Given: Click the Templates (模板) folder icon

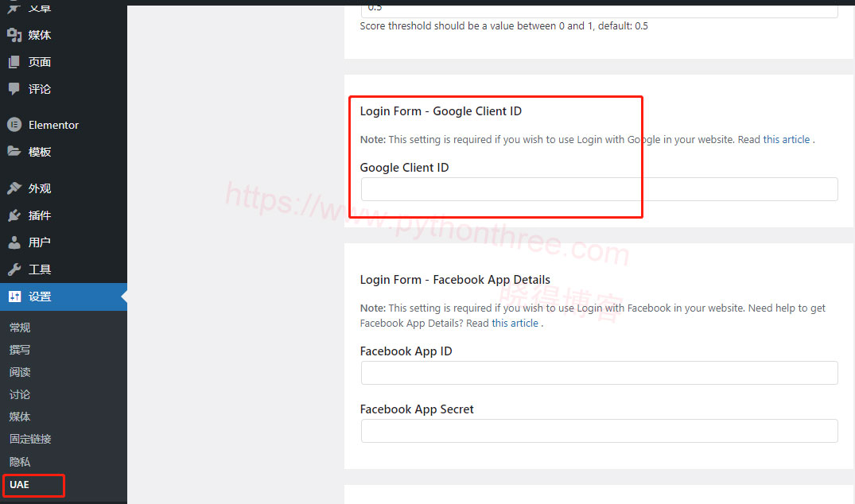Looking at the screenshot, I should (x=14, y=152).
